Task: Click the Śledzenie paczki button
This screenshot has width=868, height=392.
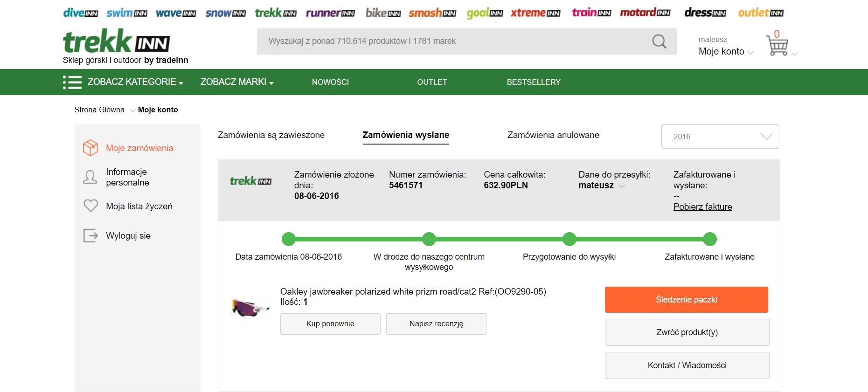Action: 686,300
